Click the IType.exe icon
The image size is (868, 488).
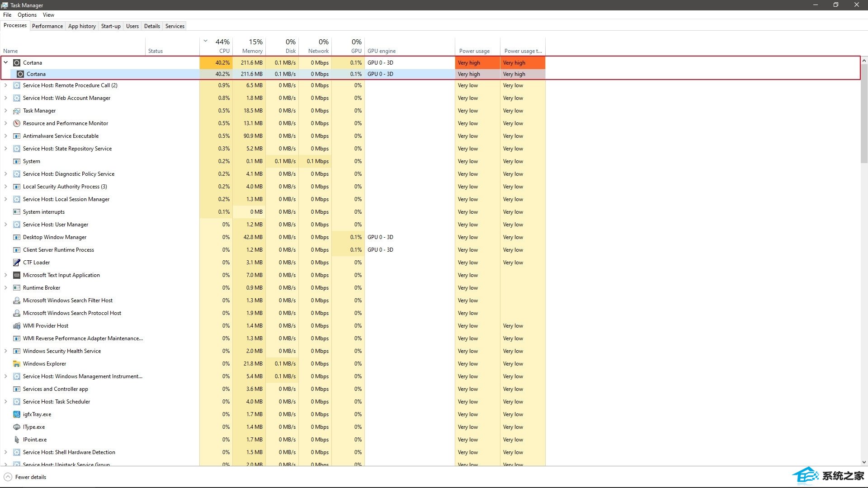pos(17,427)
